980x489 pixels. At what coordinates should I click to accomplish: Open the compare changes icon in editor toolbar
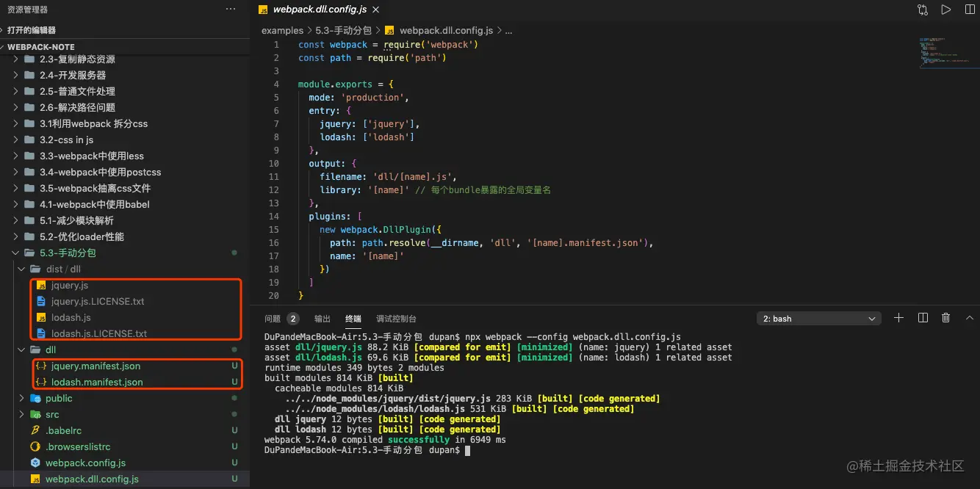pos(923,10)
